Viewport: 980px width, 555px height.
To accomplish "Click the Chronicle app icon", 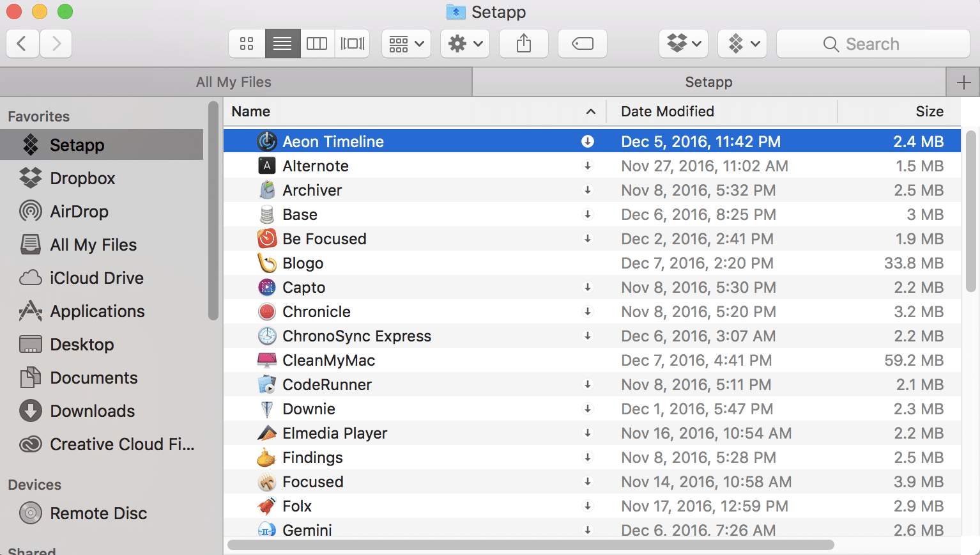I will tap(267, 311).
